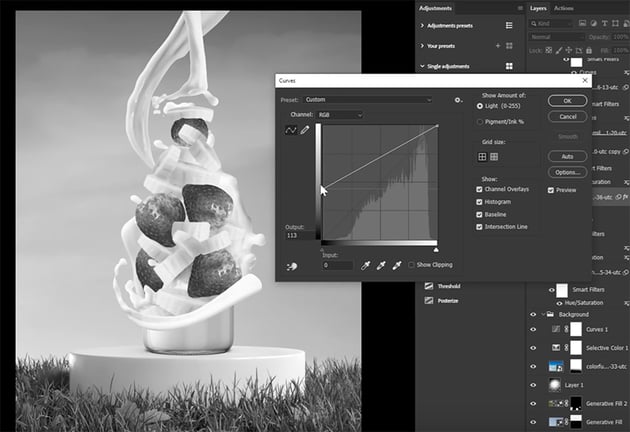This screenshot has width=630, height=432.
Task: Filter layers by shape layers icon
Action: [x=616, y=23]
